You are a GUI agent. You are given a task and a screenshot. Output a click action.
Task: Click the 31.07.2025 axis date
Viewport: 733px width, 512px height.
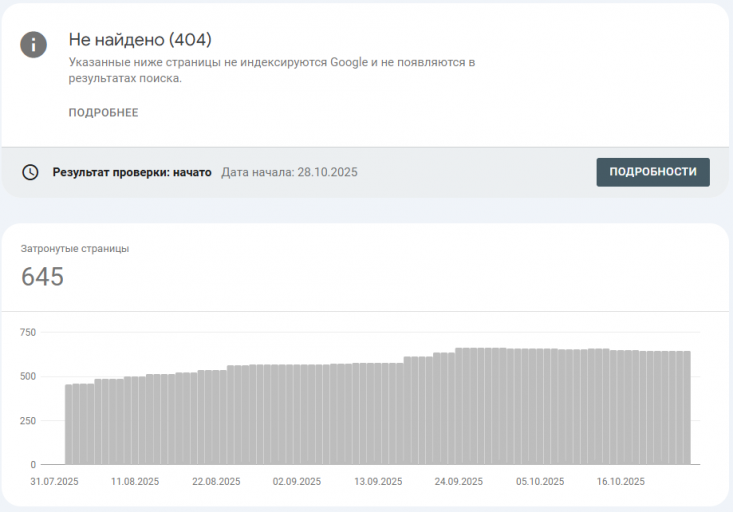click(x=54, y=482)
